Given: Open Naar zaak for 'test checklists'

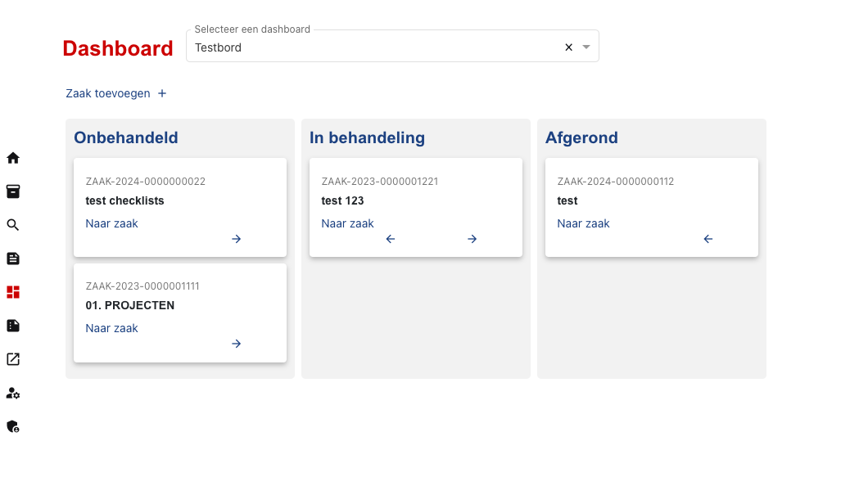Looking at the screenshot, I should 111,223.
